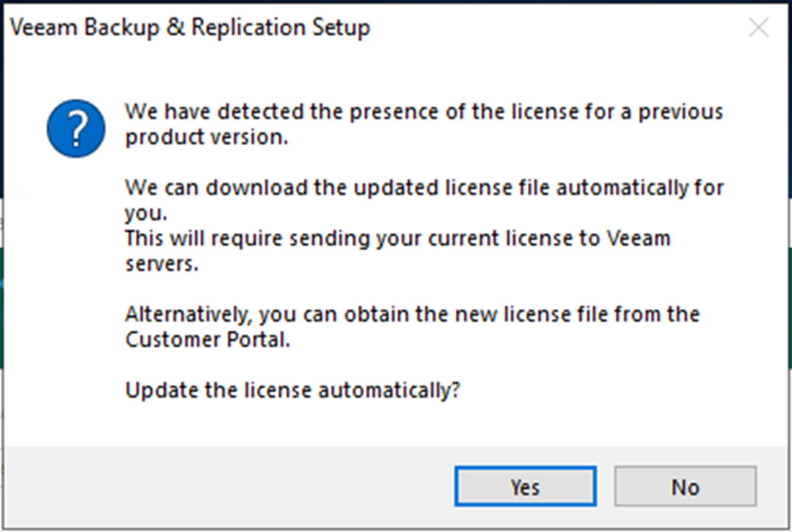This screenshot has height=532, width=792.
Task: Click the Yes button to update license
Action: click(x=525, y=486)
